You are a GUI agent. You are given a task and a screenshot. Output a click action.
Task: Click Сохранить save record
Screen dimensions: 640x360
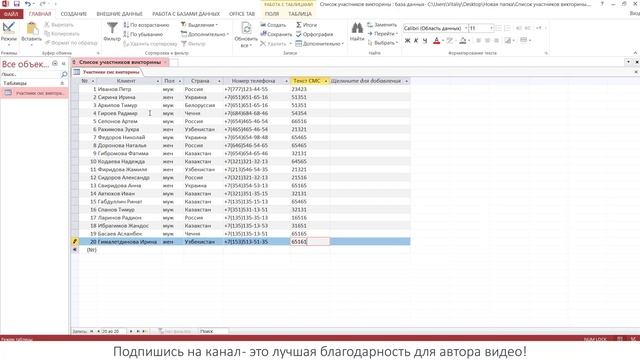tap(276, 34)
